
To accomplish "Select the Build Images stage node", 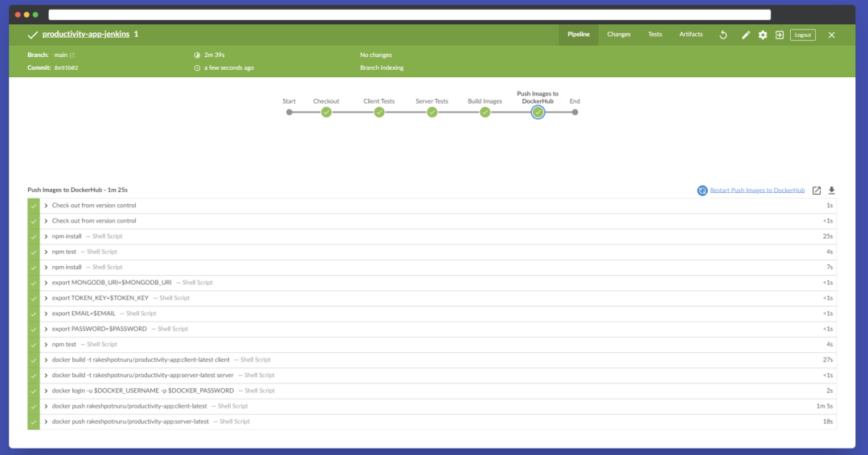I will coord(485,112).
